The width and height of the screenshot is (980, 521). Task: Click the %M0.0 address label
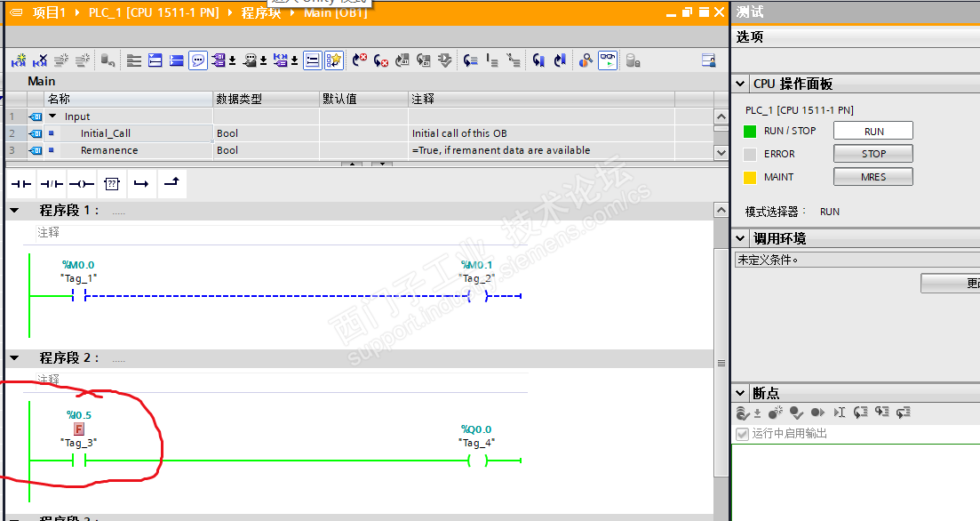point(79,265)
